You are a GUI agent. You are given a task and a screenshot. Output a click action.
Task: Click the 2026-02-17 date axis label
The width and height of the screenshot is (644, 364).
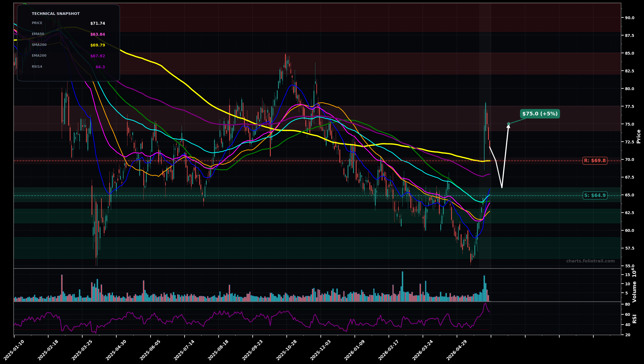[x=388, y=350]
